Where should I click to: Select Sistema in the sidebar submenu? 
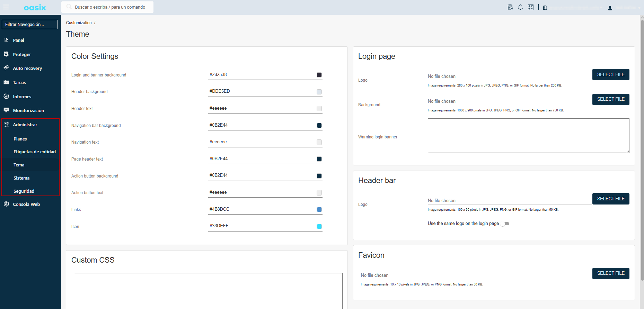pos(21,178)
